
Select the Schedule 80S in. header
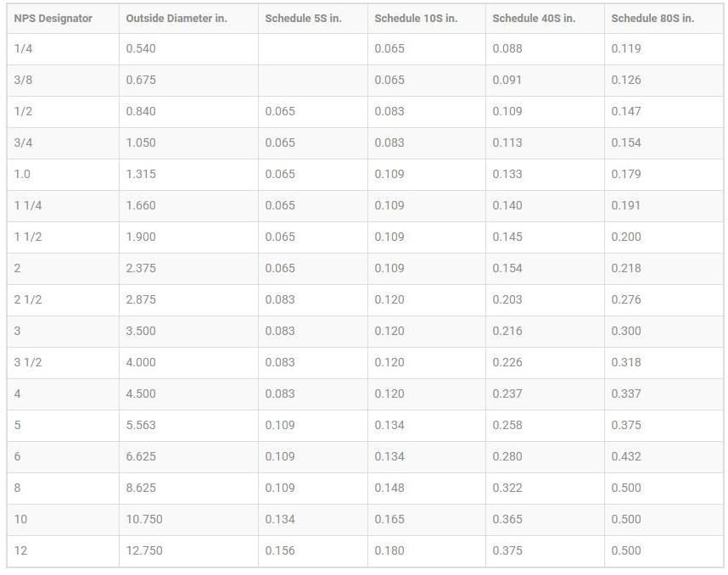652,18
